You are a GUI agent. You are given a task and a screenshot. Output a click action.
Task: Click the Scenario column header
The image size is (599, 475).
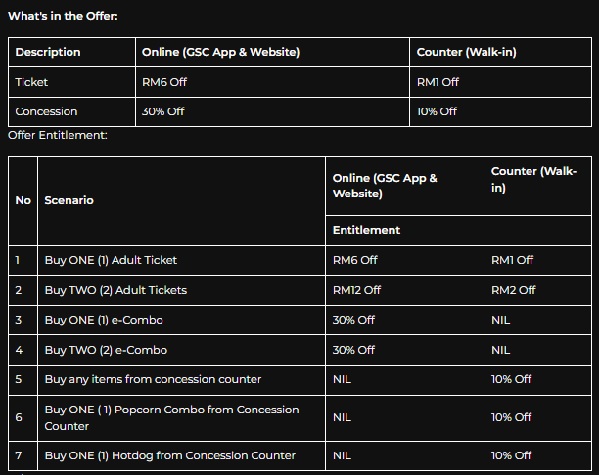tap(69, 200)
